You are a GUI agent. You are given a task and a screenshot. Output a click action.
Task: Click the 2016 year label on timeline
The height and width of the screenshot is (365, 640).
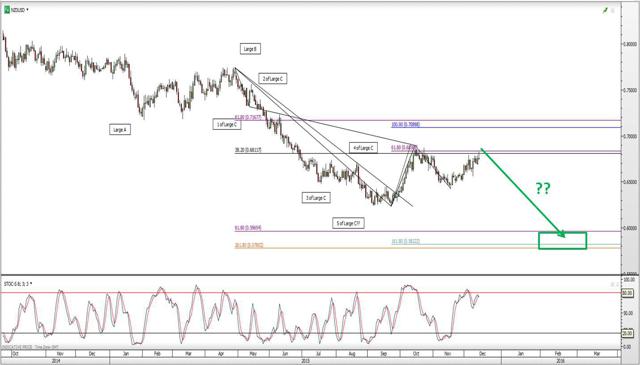(x=560, y=361)
